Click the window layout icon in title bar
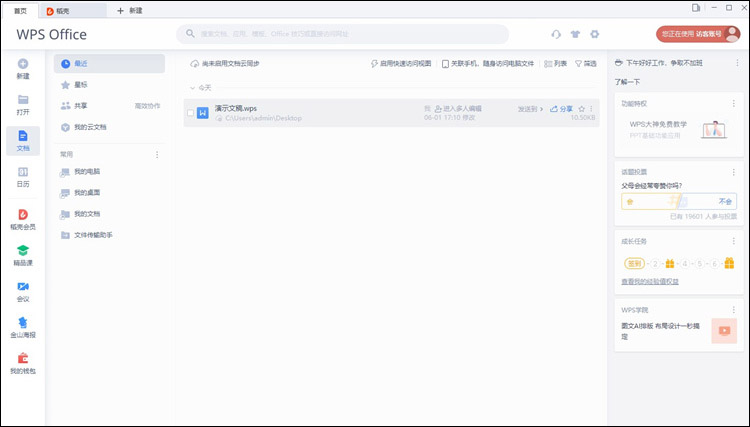The height and width of the screenshot is (427, 750). tap(696, 8)
